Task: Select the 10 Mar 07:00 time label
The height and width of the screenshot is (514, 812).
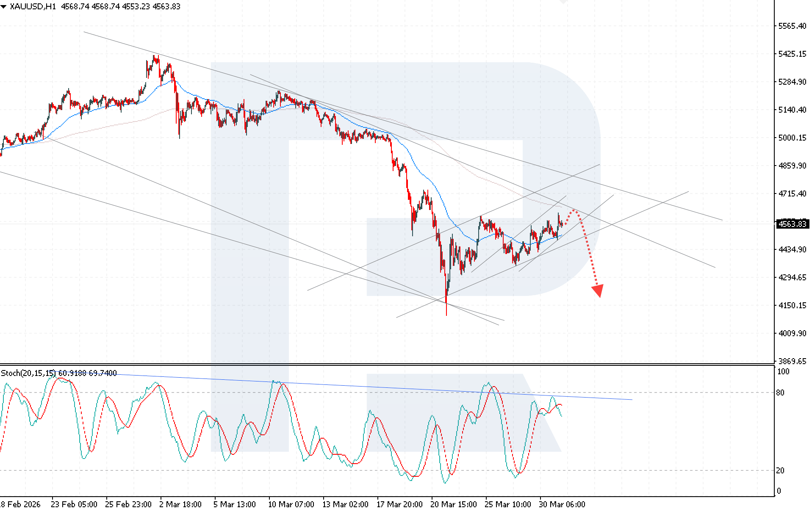Action: click(x=291, y=504)
